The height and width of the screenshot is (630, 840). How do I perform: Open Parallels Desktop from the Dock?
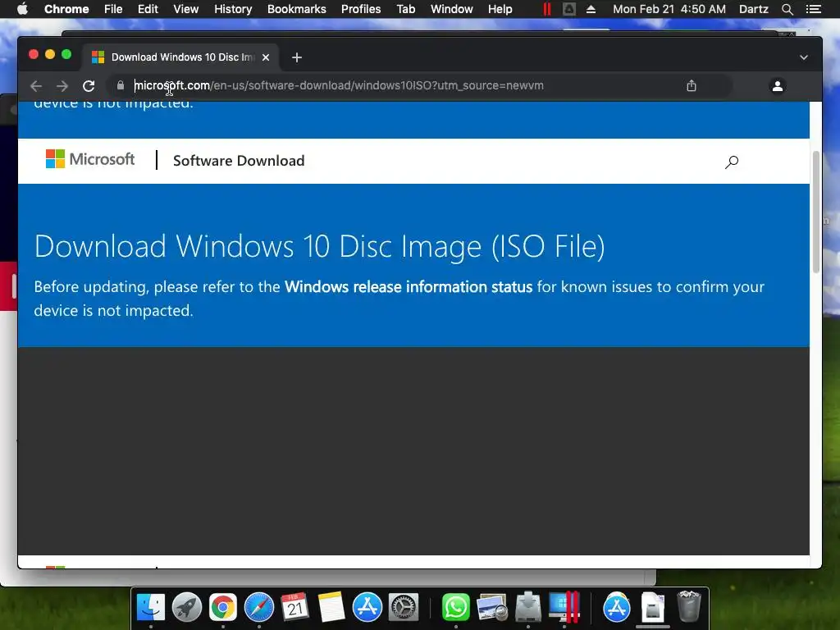pyautogui.click(x=564, y=607)
